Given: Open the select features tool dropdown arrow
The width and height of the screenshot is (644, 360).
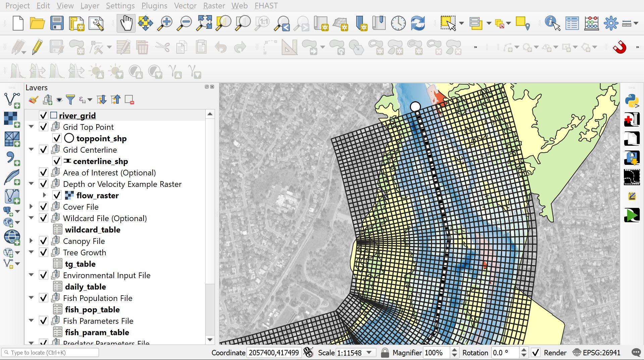Looking at the screenshot, I should pos(462,23).
